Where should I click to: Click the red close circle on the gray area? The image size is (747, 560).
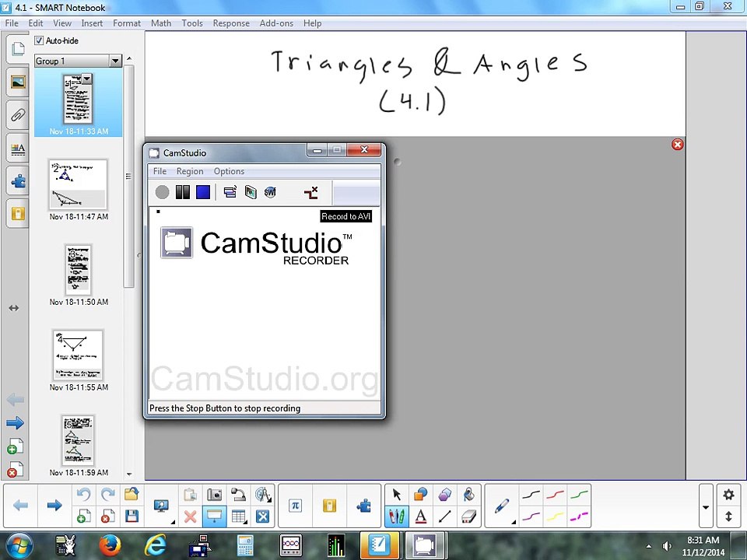pos(677,145)
